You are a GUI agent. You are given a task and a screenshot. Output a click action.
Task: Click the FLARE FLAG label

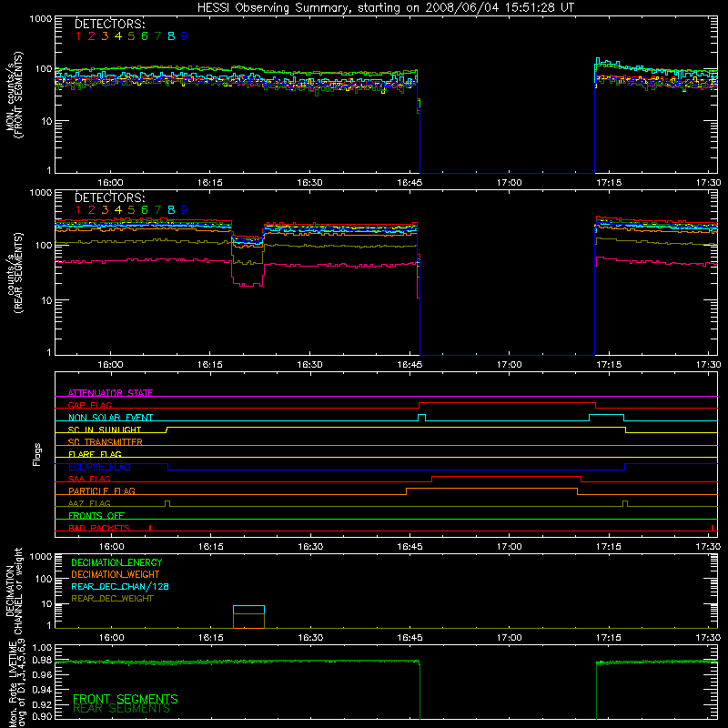95,454
